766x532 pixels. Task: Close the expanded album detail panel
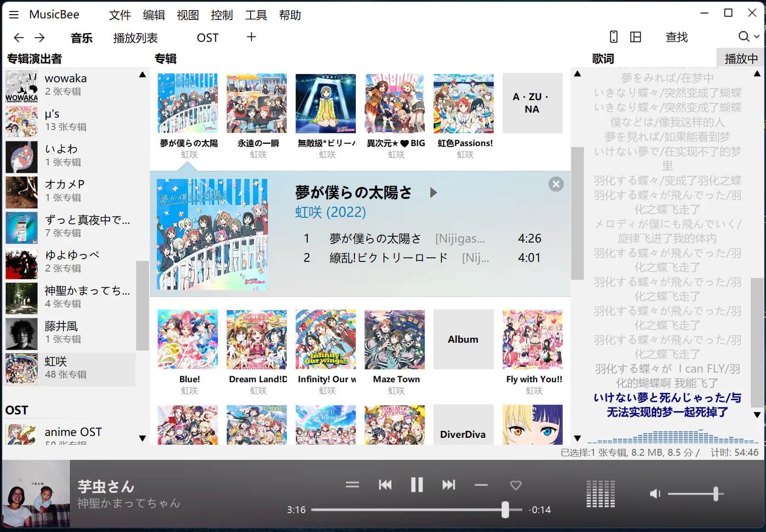[x=556, y=184]
